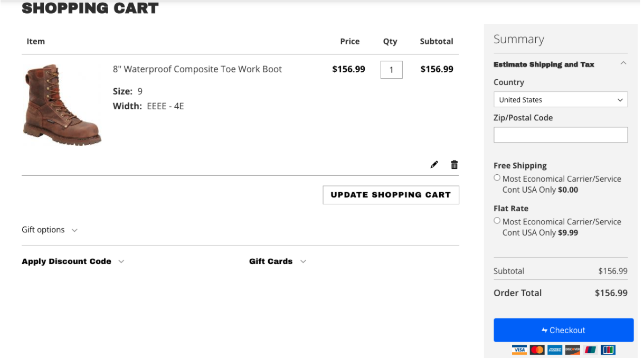Screen dimensions: 644x358
Task: Click the work boot product thumbnail
Action: click(x=62, y=105)
